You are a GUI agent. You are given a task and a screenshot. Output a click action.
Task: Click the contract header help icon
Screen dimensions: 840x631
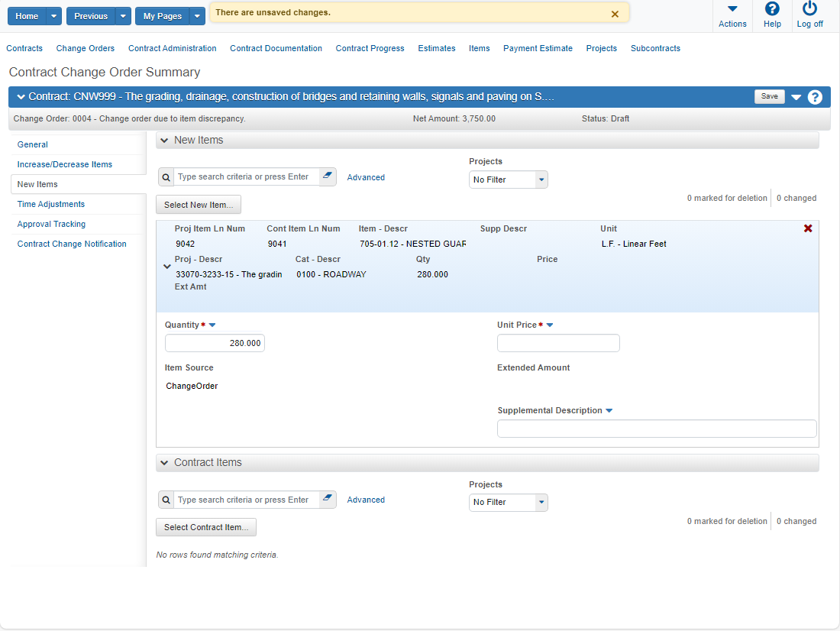tap(815, 97)
